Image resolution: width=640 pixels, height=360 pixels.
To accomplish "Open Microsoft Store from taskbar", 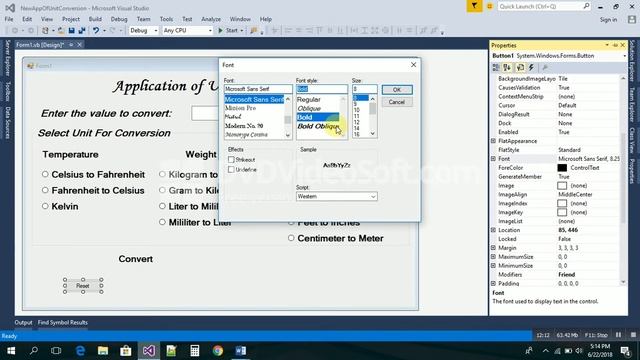I will pos(126,351).
